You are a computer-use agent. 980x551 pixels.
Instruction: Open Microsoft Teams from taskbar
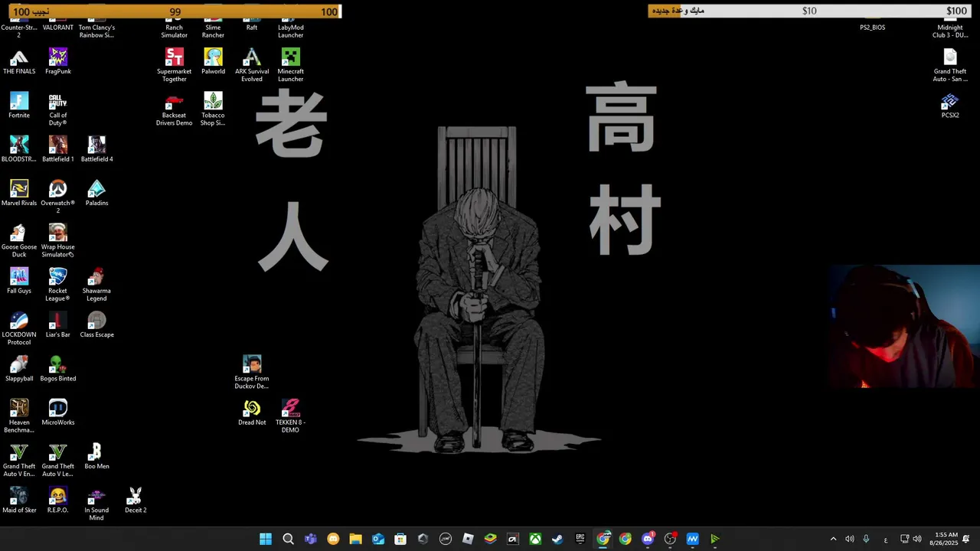pos(311,539)
